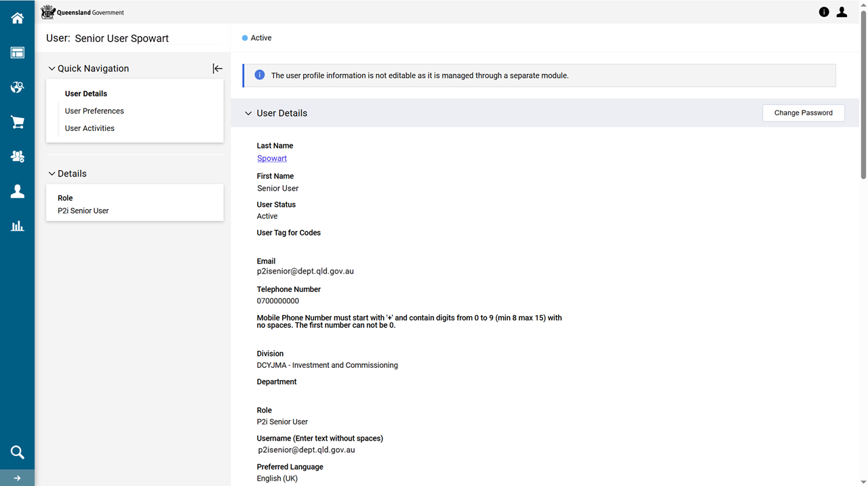Open the user profile icon in header

842,12
